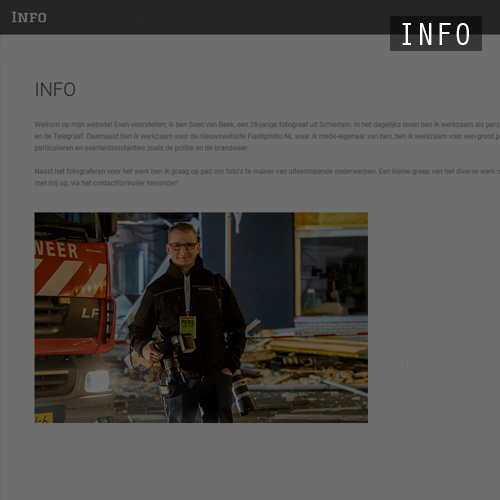This screenshot has height=500, width=500.
Task: Click the paragraph starting "Welkom op mijn website"
Action: click(267, 136)
